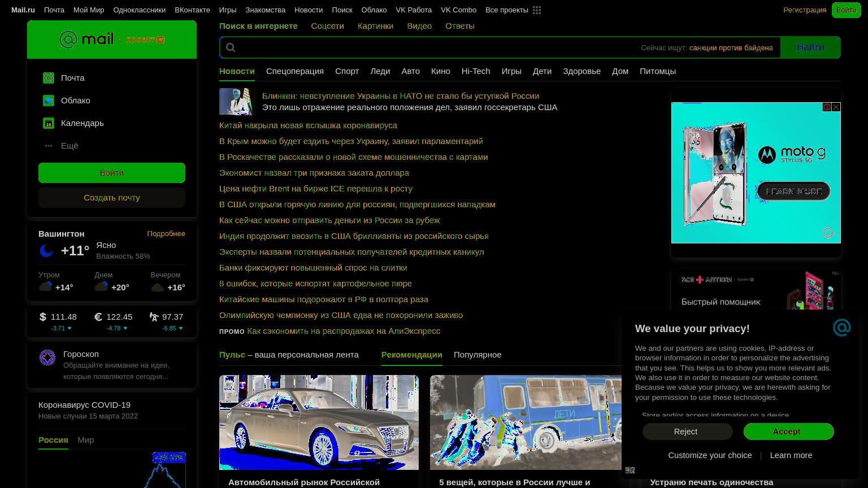The image size is (868, 488).
Task: Open the all projects grid icon
Action: (537, 10)
